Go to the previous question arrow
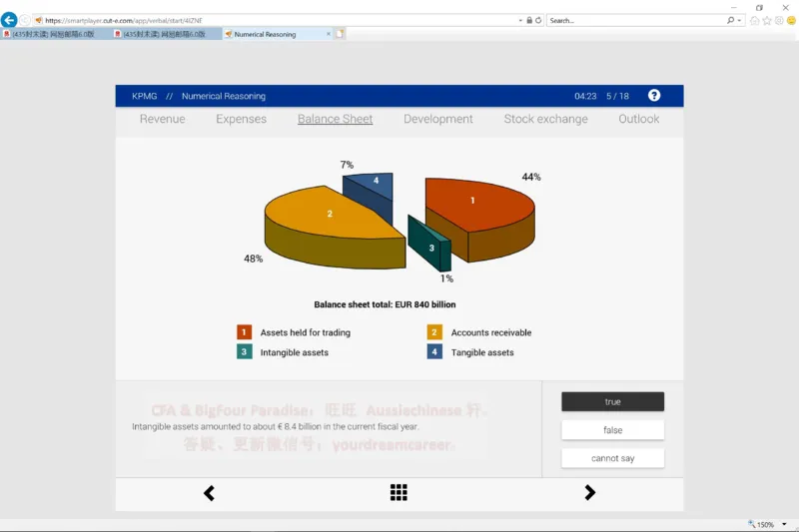 (209, 493)
